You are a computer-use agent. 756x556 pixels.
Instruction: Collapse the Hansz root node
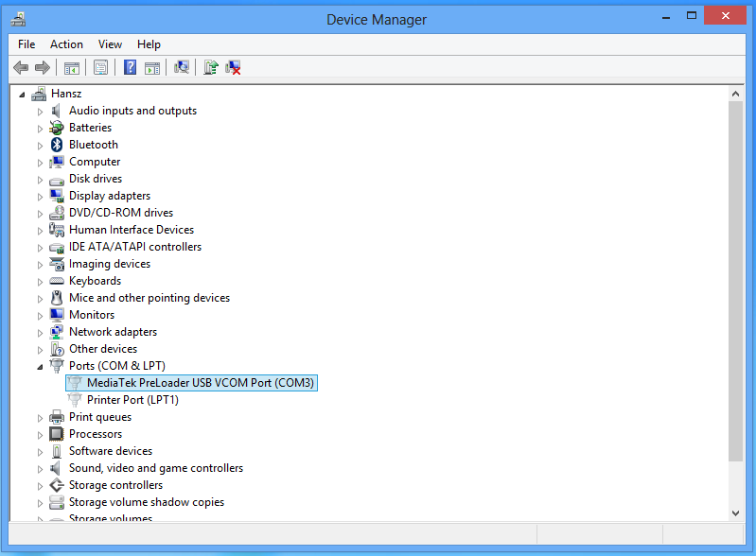pos(22,95)
